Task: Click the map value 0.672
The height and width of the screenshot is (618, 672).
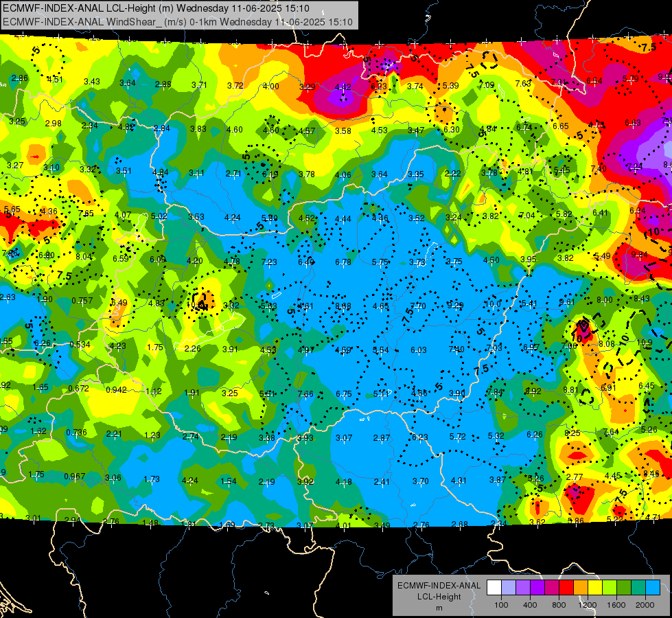Action: (x=79, y=389)
